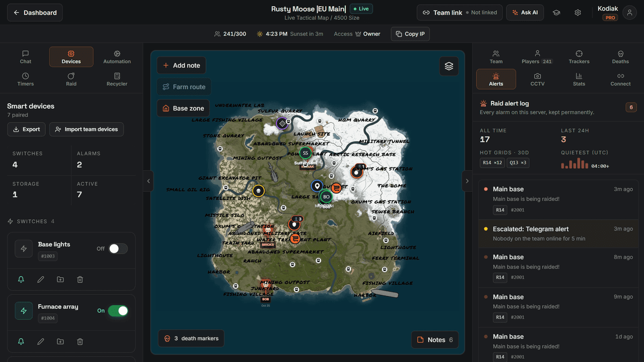This screenshot has width=644, height=362.
Task: Turn off the Furnace array switch
Action: tap(118, 311)
